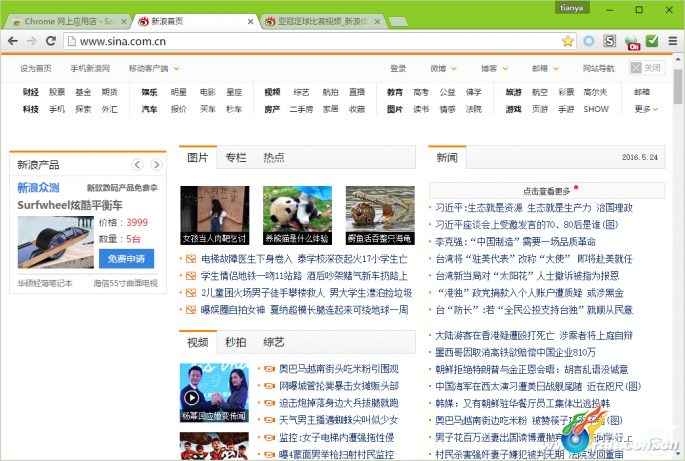Open the panda photo thumbnail
The image size is (685, 461).
pos(297,215)
